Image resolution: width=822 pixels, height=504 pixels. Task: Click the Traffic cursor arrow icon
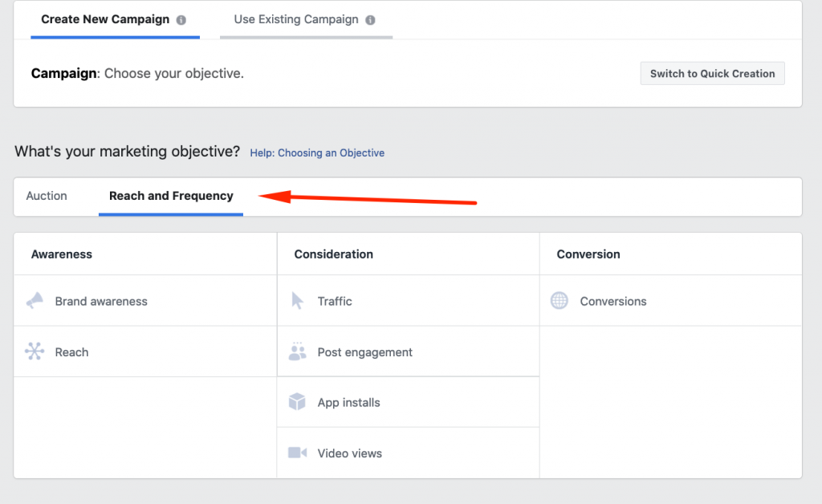pos(297,301)
